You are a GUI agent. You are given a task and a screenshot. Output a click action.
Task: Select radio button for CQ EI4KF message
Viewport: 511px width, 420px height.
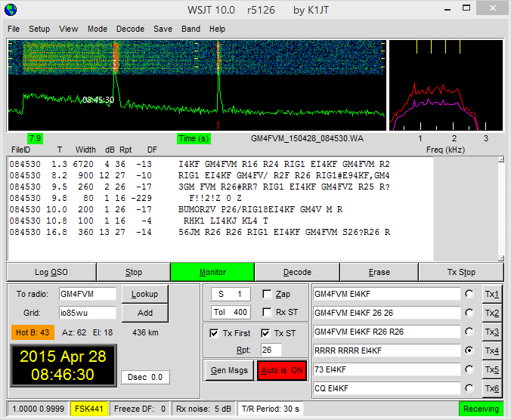pos(469,388)
